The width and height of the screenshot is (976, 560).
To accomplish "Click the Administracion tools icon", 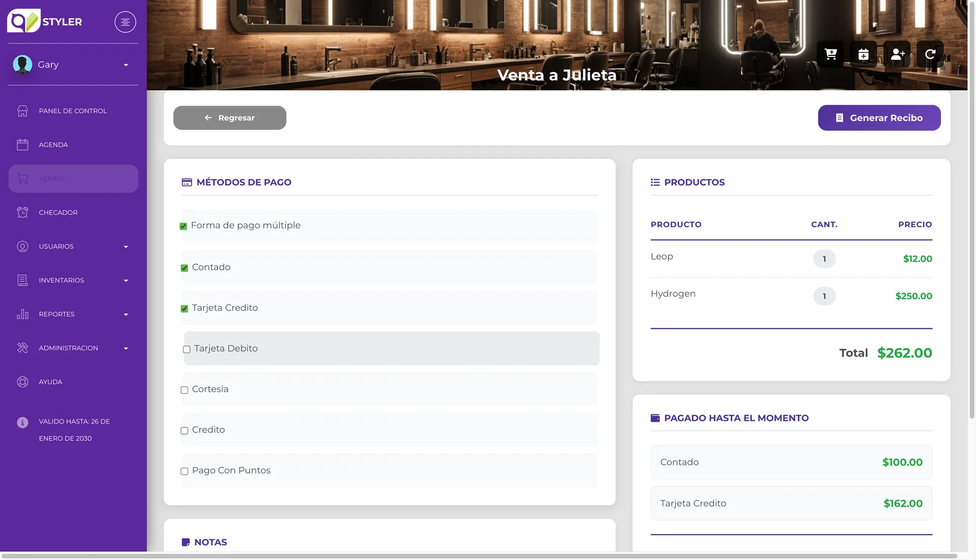I will pyautogui.click(x=22, y=348).
